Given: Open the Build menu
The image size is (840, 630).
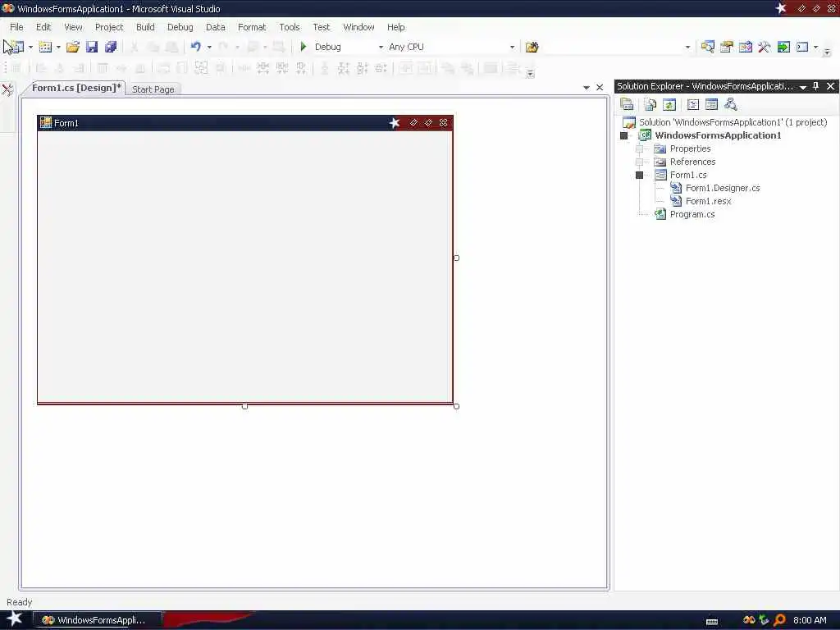Looking at the screenshot, I should pyautogui.click(x=145, y=27).
